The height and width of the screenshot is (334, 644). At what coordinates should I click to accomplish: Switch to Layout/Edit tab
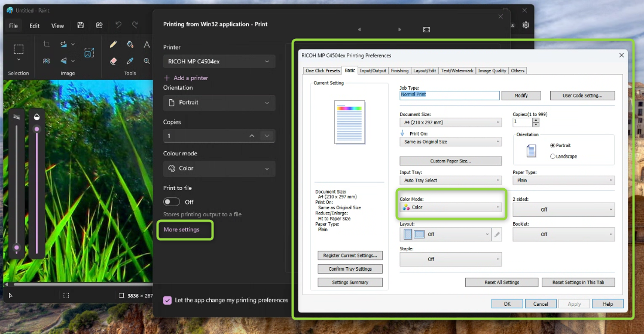(425, 71)
